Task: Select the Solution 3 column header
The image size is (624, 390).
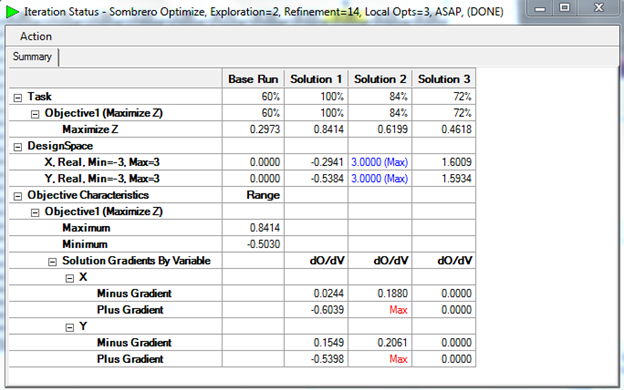Action: click(x=444, y=79)
